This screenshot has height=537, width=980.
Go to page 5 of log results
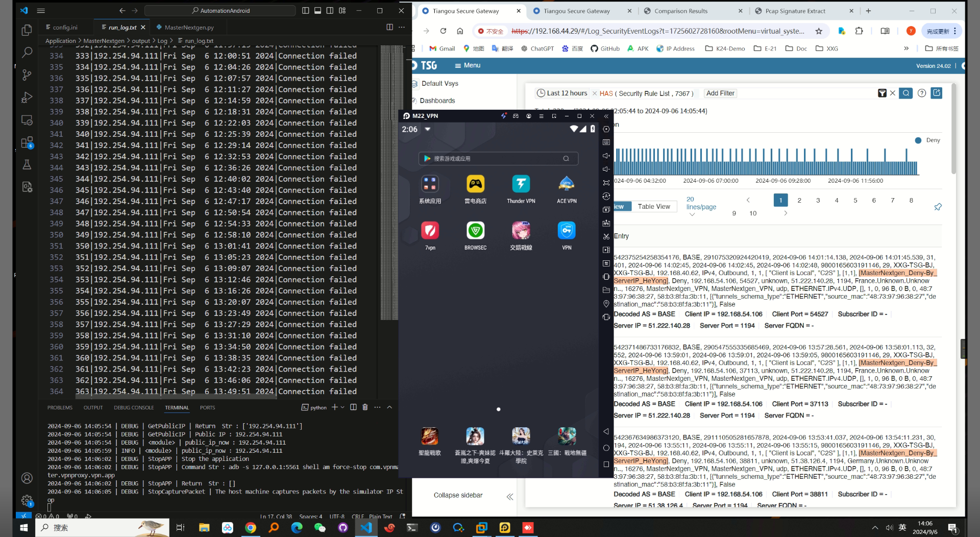pos(855,201)
